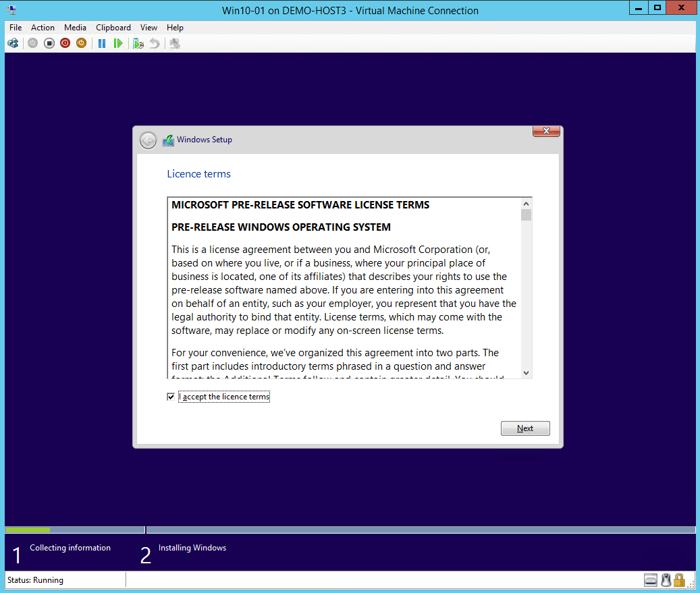Open the File menu
This screenshot has height=593, width=700.
(x=16, y=28)
